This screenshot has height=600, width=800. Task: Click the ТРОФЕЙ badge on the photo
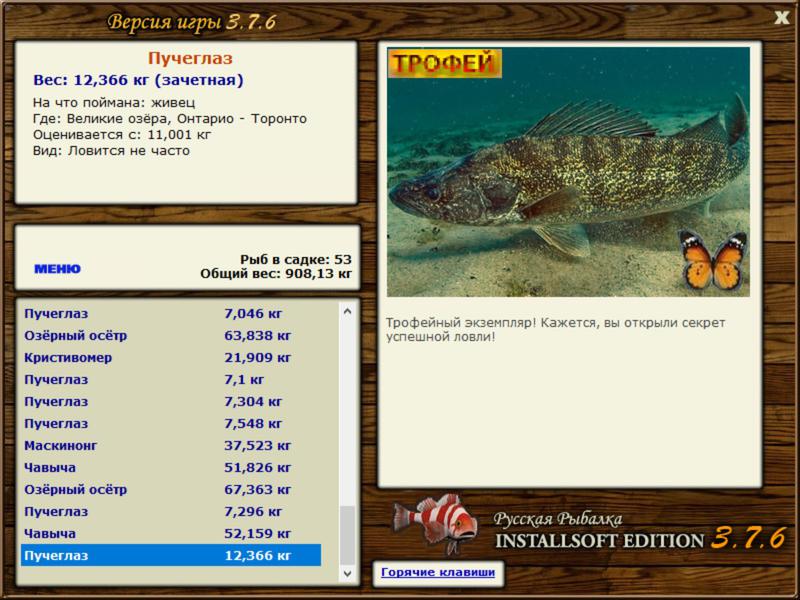tap(445, 63)
